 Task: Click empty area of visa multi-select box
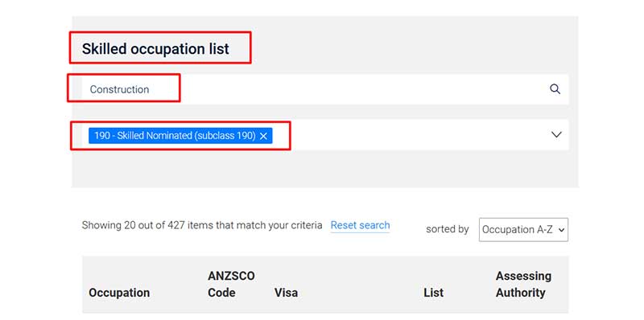point(411,135)
